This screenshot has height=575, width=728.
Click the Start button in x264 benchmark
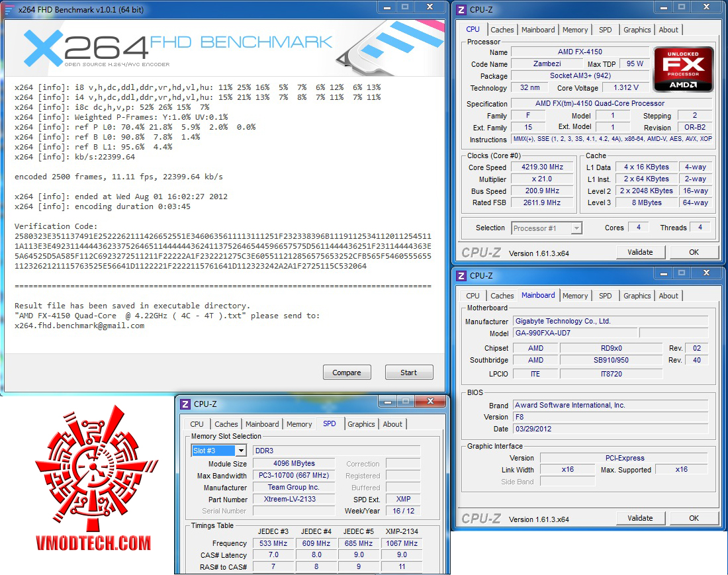408,373
